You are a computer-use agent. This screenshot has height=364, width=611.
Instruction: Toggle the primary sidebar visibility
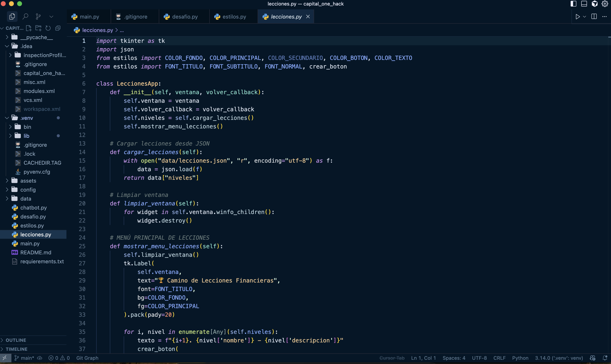(573, 4)
